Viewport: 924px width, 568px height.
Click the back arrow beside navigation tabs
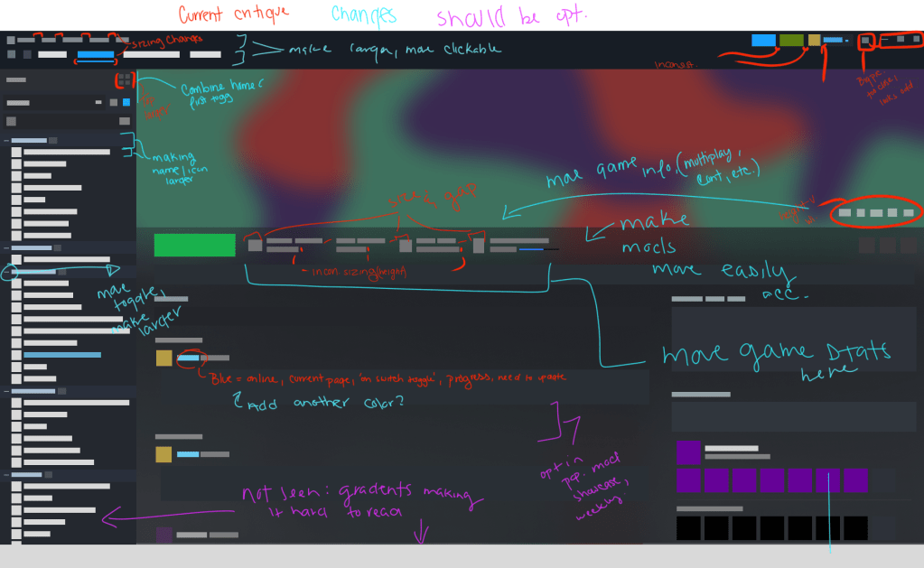pyautogui.click(x=11, y=55)
